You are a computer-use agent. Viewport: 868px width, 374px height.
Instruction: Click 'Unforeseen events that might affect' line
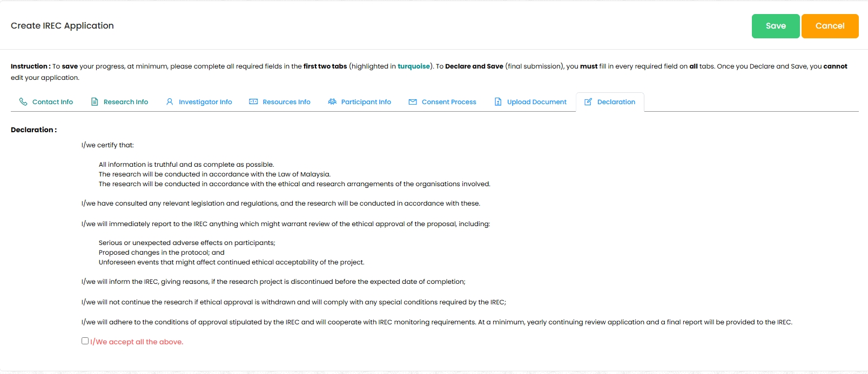pos(232,262)
